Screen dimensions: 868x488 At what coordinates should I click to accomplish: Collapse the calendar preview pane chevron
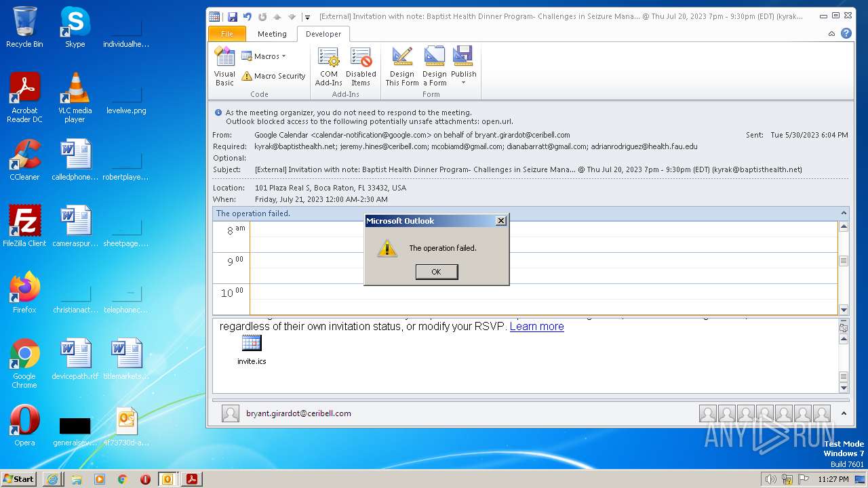click(844, 213)
